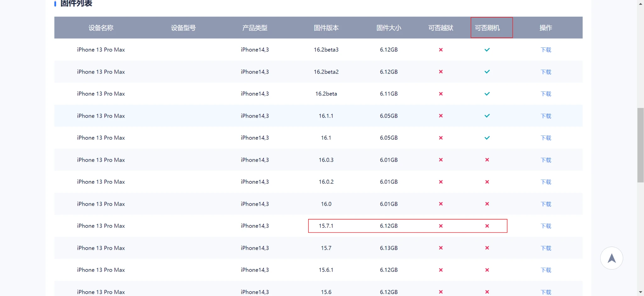Viewport: 644px width, 296px height.
Task: Click jailbreak cross icon for 16.0.2
Action: 441,182
